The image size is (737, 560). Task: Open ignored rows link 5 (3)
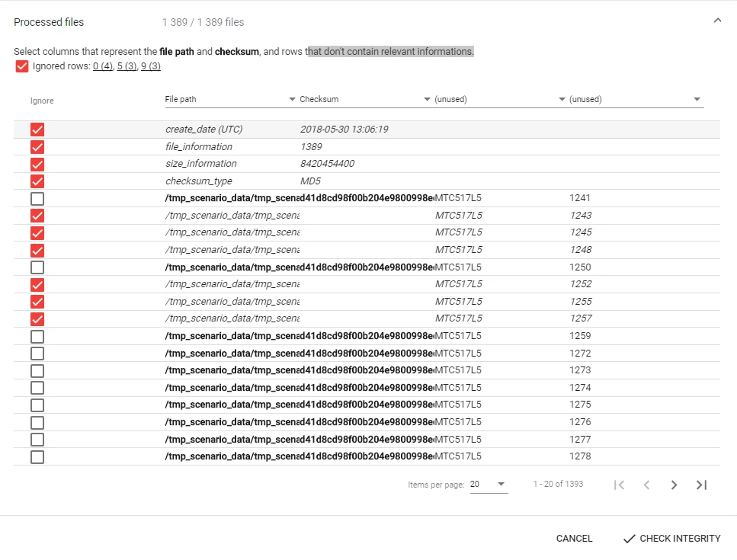127,66
